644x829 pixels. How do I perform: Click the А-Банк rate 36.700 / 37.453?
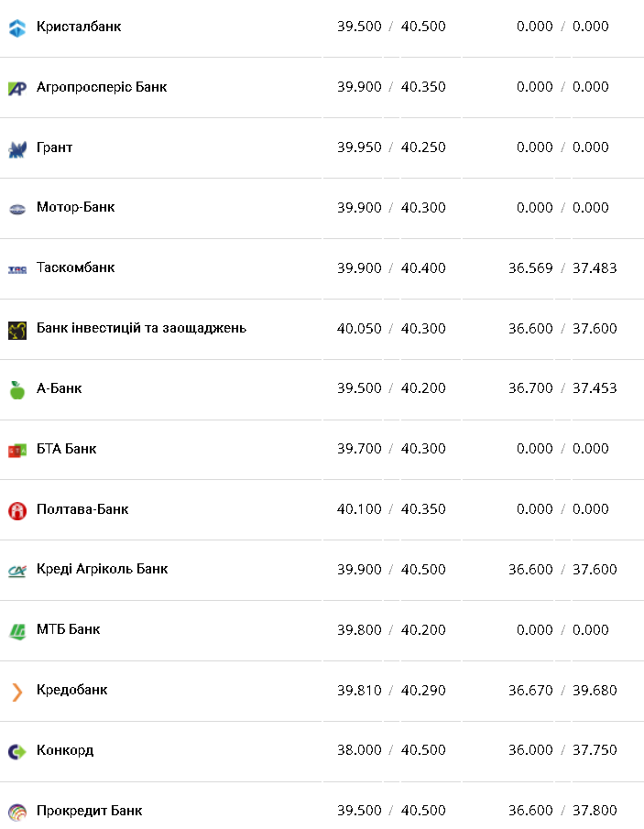coord(562,388)
